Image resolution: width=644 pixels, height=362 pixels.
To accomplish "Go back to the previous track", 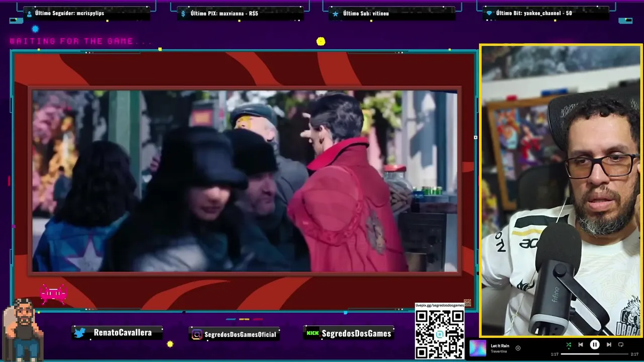I will tap(581, 345).
